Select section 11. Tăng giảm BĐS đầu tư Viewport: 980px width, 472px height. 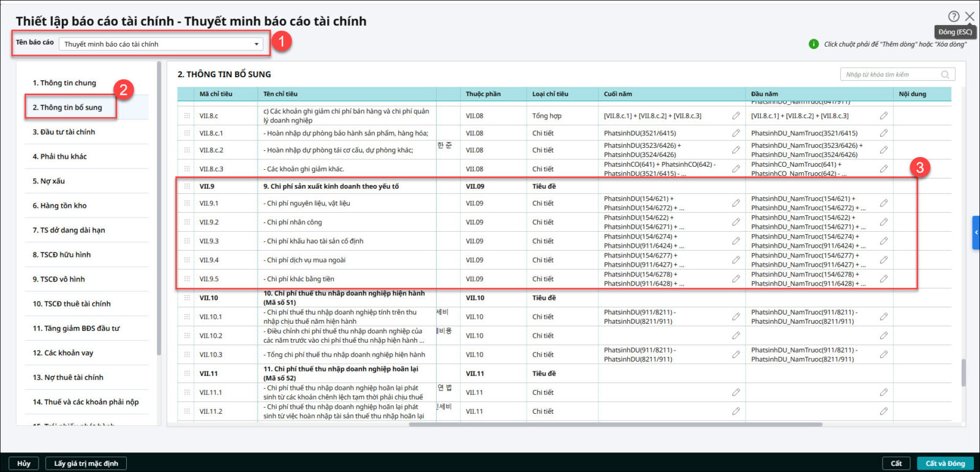(x=86, y=328)
